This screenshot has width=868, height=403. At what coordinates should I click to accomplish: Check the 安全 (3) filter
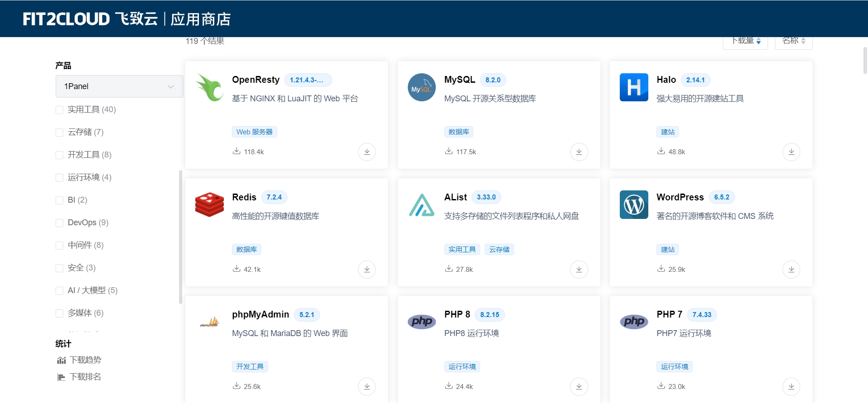pos(59,268)
